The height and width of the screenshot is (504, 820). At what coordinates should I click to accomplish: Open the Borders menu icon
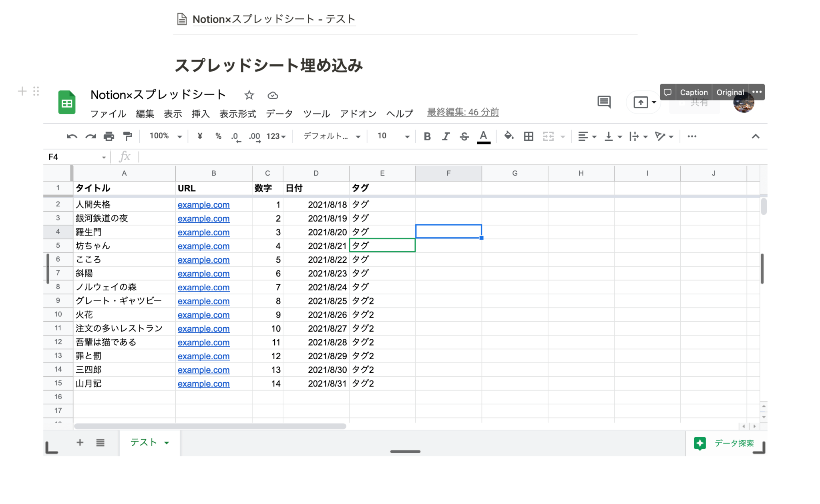pos(528,136)
